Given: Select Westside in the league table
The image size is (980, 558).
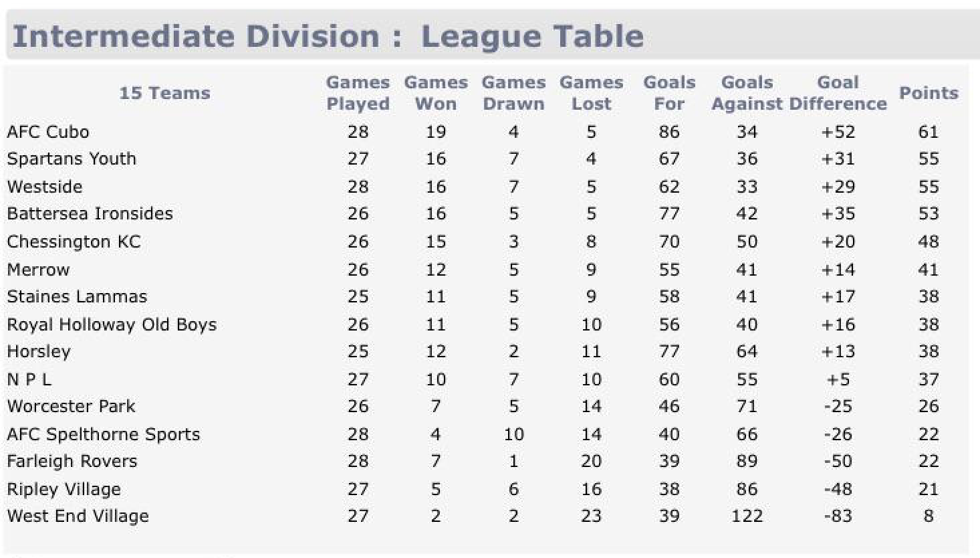Looking at the screenshot, I should tap(45, 187).
